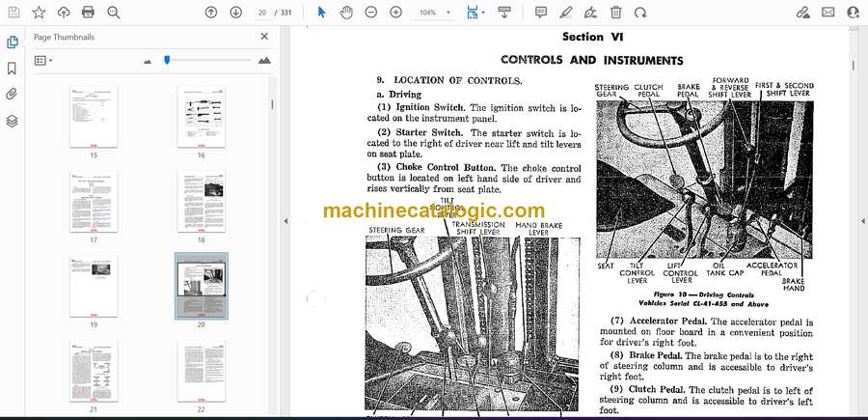Click the share link icon
868x420 pixels.
803,13
